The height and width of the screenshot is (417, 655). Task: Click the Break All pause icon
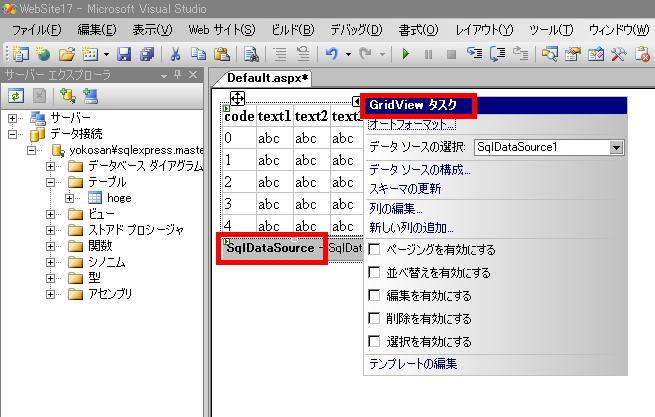pyautogui.click(x=428, y=54)
